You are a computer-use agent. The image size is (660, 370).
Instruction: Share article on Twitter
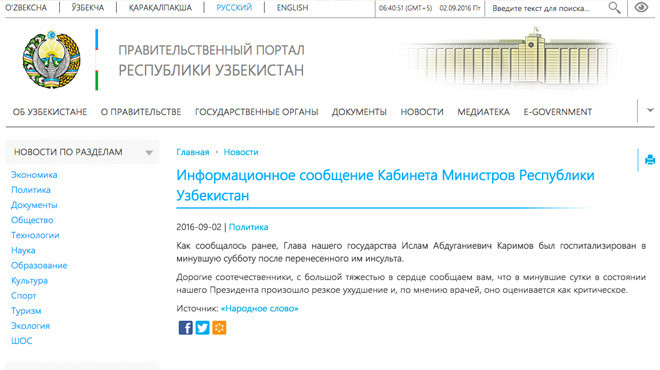coord(202,327)
